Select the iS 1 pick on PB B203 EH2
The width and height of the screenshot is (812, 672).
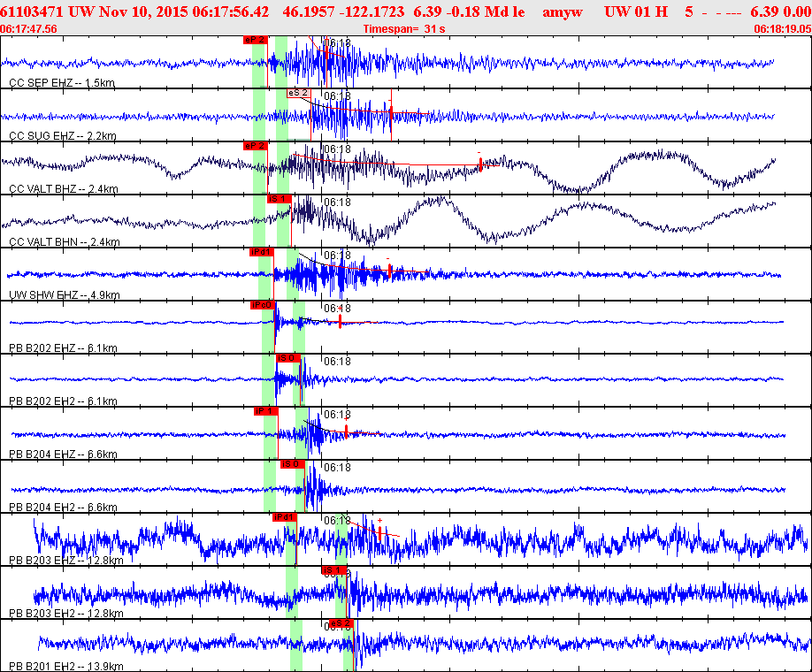333,570
